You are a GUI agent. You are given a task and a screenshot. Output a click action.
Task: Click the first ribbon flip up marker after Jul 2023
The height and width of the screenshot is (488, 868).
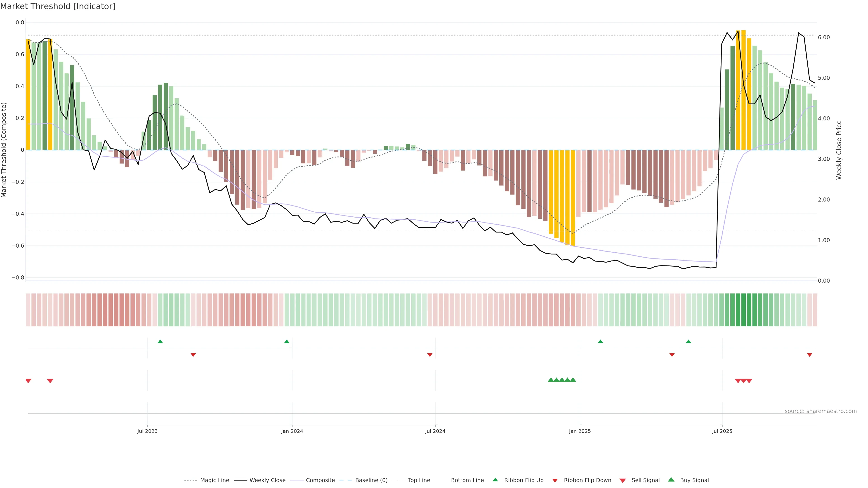pos(160,342)
